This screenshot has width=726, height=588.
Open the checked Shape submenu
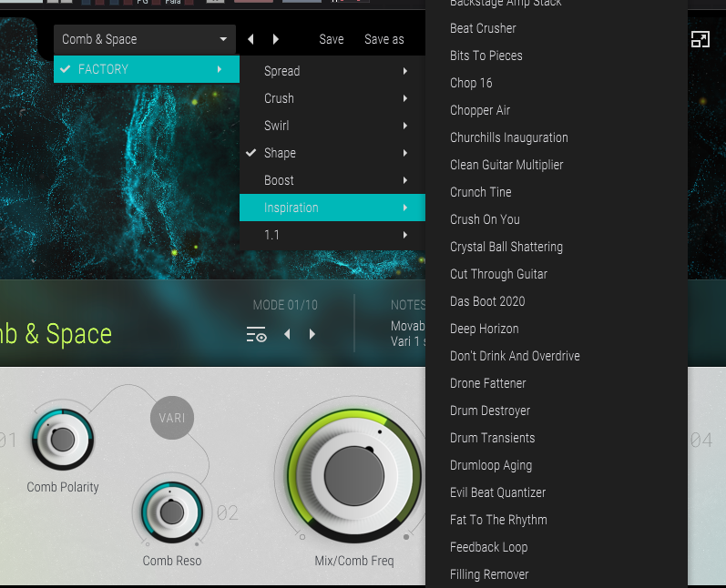(332, 153)
